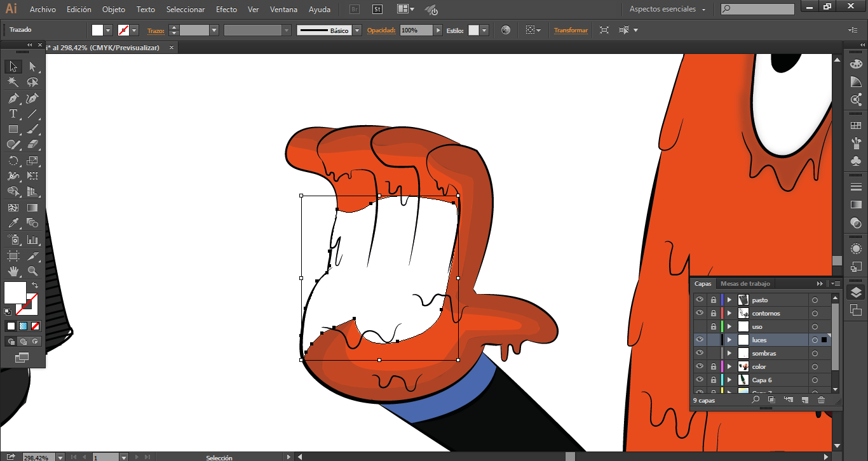Select the Selection (black arrow) tool
Viewport: 868px width, 461px height.
point(13,67)
